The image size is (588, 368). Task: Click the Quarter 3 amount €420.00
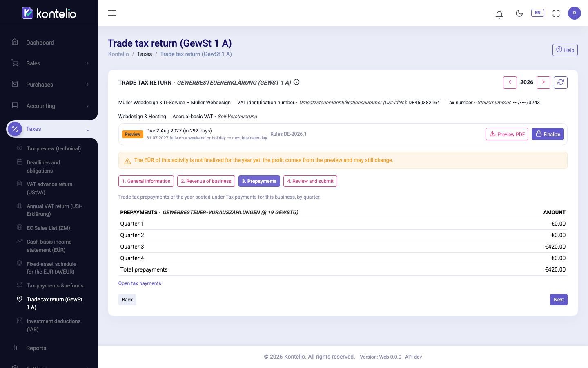click(x=555, y=247)
